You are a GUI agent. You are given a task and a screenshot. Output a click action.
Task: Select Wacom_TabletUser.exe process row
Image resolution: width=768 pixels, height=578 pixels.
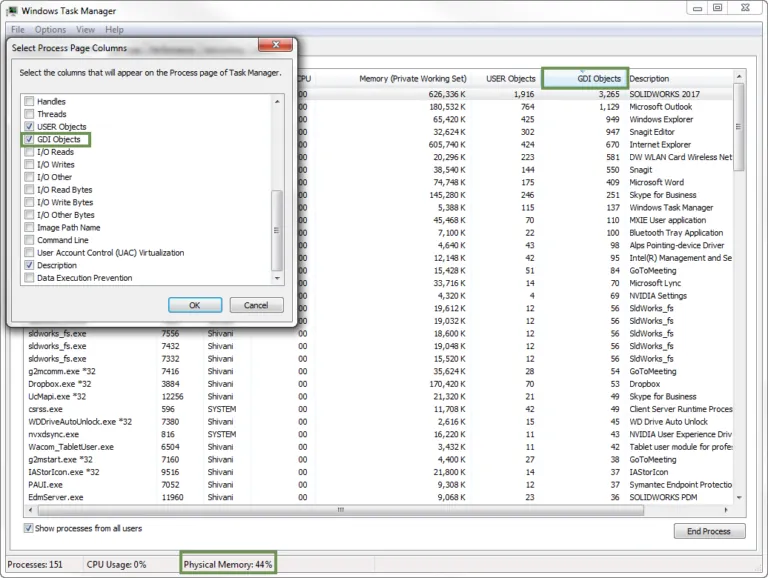coord(380,447)
